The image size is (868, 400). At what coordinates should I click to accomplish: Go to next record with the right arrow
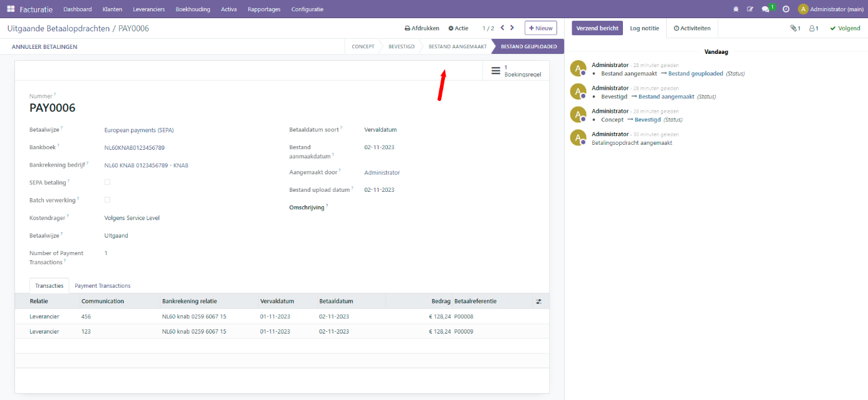512,28
